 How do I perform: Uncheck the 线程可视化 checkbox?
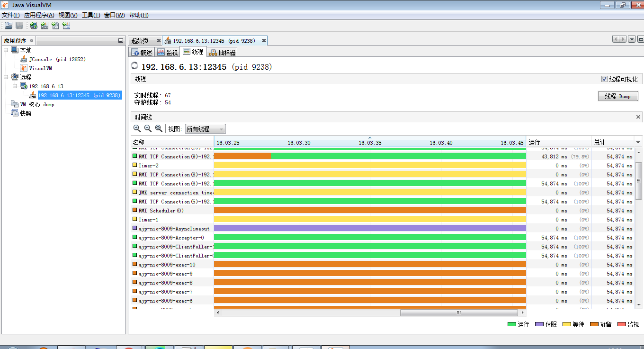pos(604,79)
